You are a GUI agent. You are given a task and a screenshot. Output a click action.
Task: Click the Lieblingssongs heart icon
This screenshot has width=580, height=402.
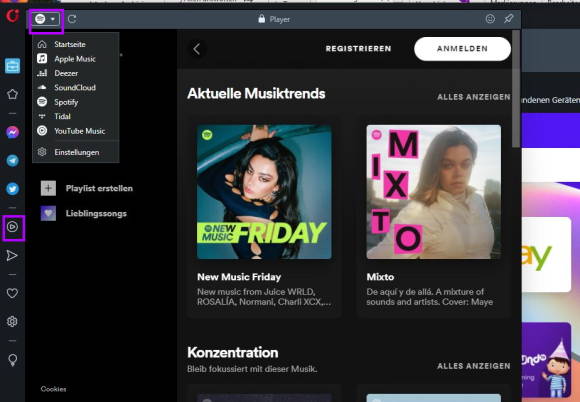[48, 213]
